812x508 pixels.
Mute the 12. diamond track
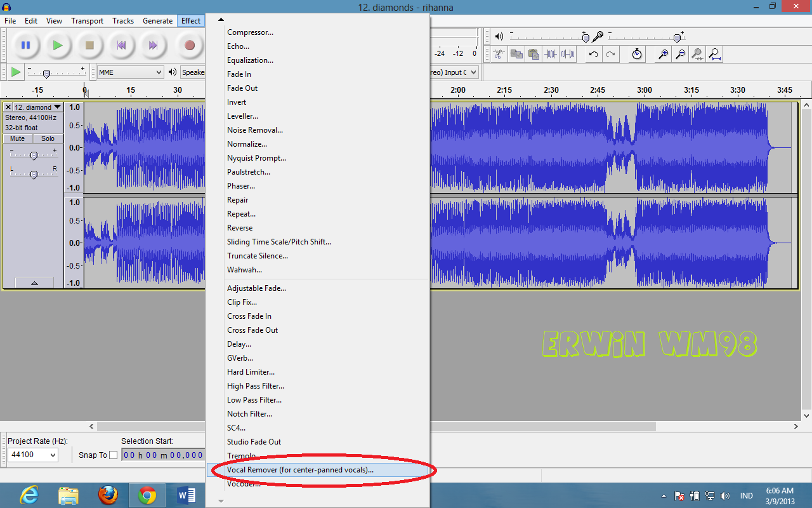click(x=18, y=138)
